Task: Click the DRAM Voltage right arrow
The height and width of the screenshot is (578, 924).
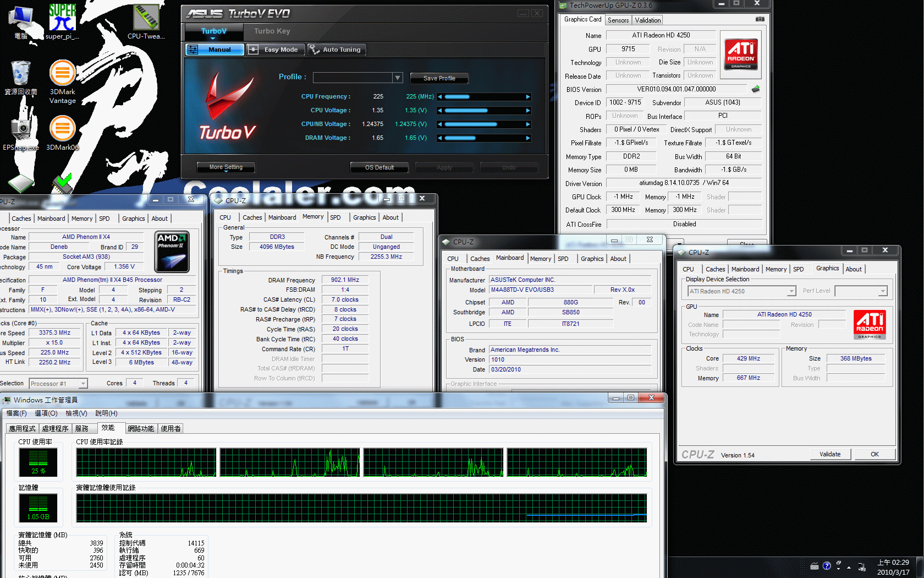Action: (528, 138)
